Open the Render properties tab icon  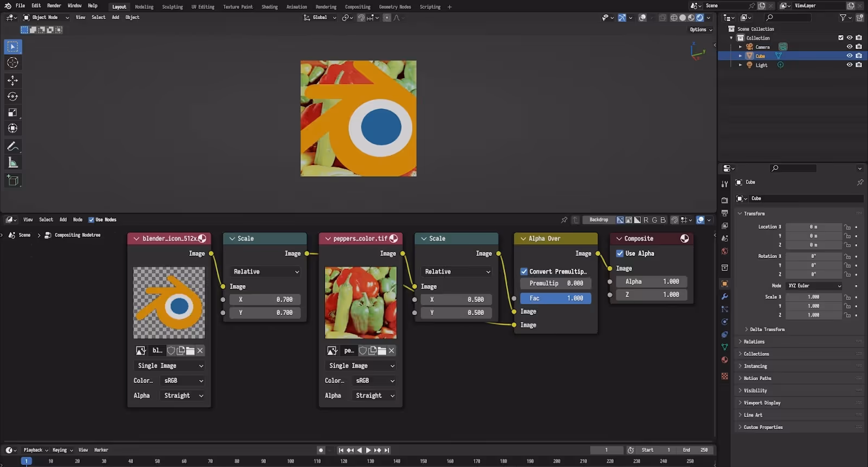725,200
